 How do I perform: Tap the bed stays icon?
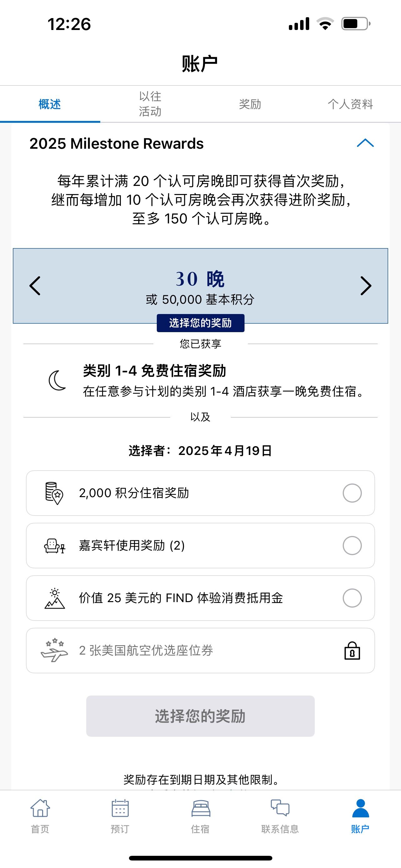[201, 808]
